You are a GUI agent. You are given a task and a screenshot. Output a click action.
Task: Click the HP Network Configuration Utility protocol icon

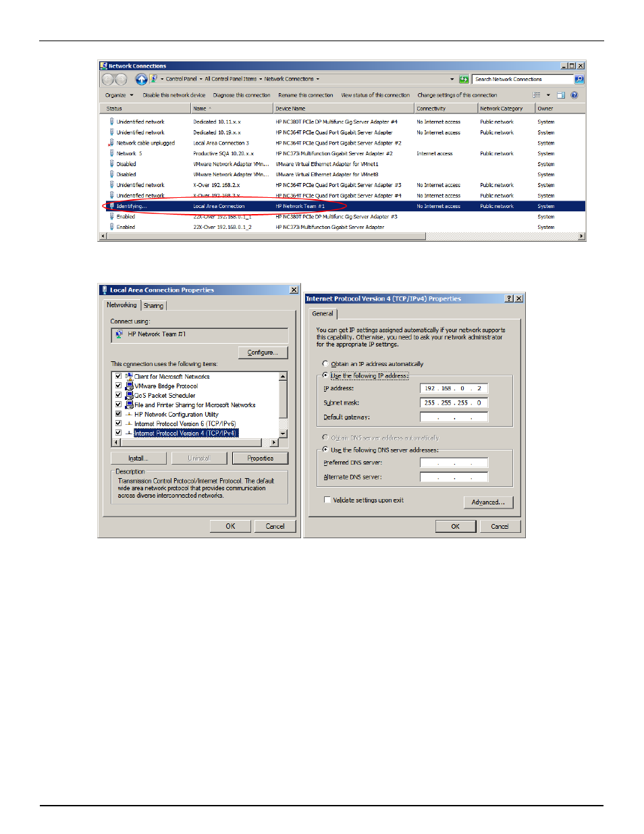(x=129, y=415)
